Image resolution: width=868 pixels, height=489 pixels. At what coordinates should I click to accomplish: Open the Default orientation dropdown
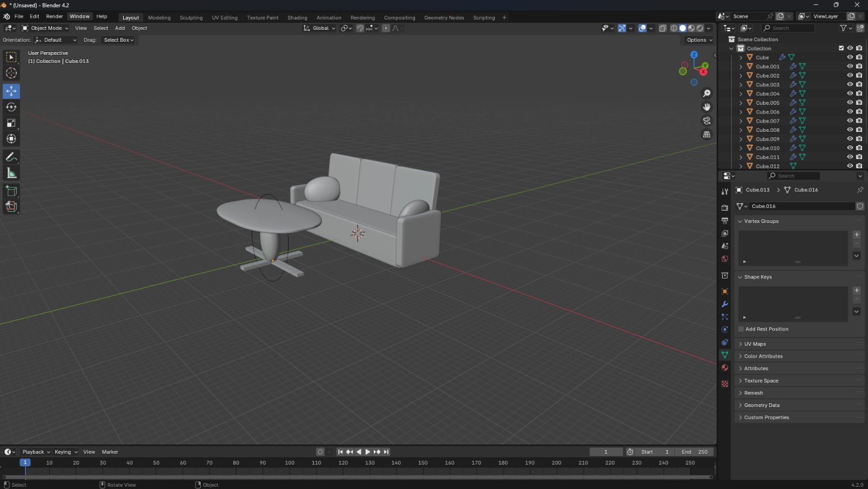tap(56, 40)
